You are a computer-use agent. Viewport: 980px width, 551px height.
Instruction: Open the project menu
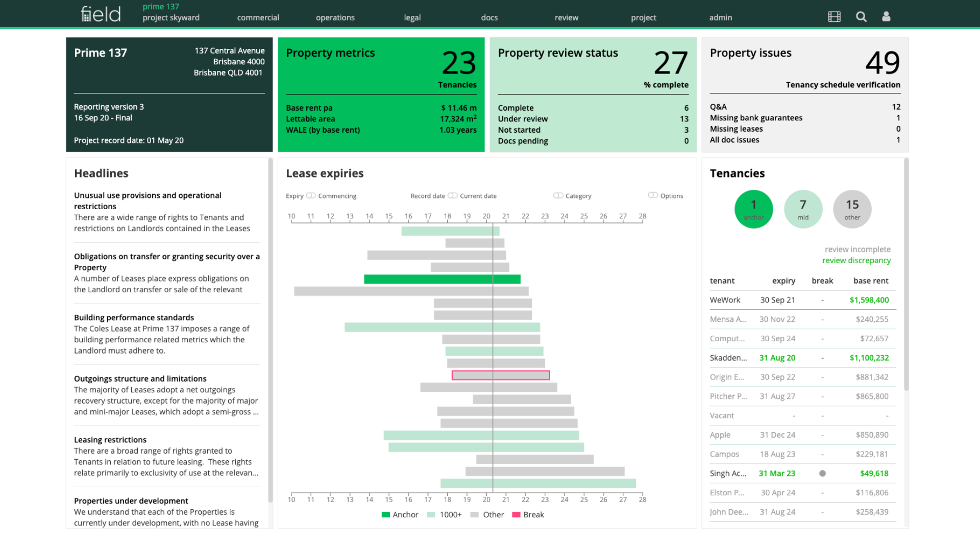coord(644,17)
